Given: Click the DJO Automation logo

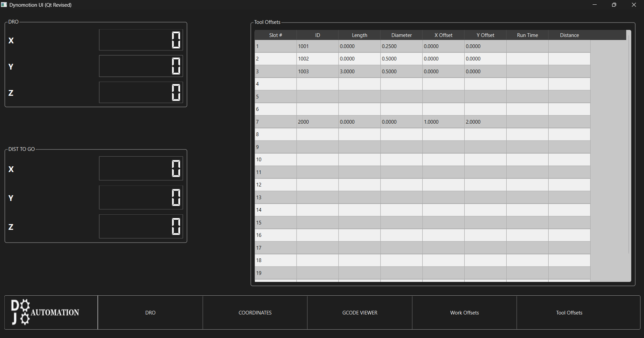Looking at the screenshot, I should click(45, 312).
